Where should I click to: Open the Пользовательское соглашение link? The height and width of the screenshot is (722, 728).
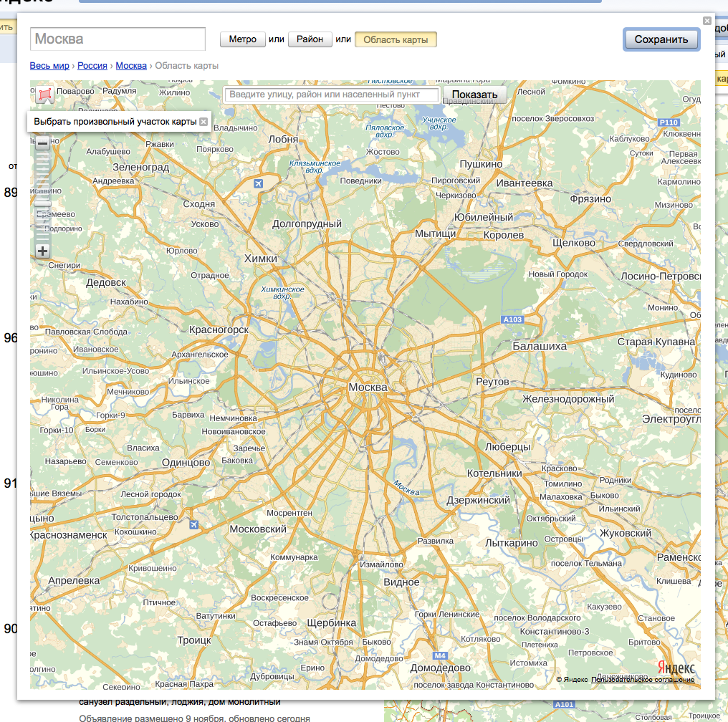(642, 680)
